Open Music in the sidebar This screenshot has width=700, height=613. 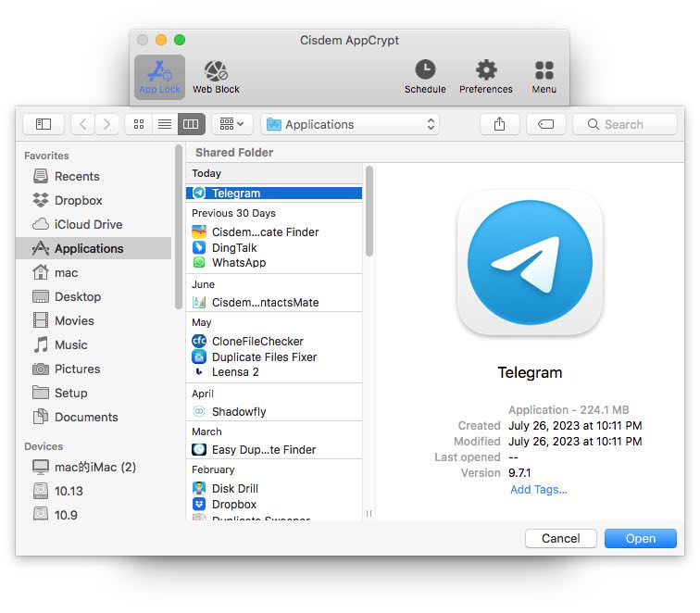pyautogui.click(x=94, y=344)
